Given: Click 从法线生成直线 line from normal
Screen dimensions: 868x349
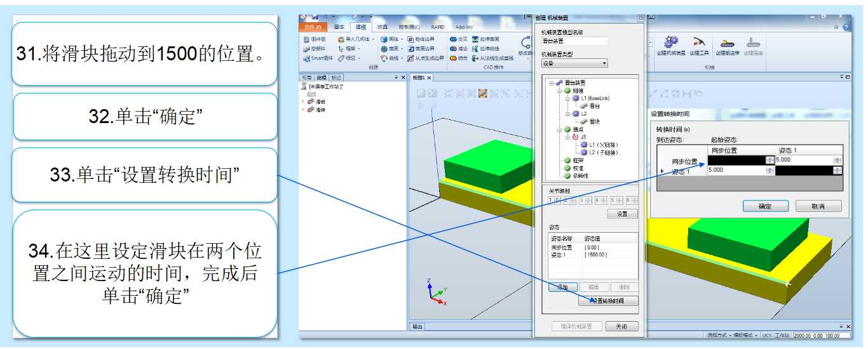Looking at the screenshot, I should point(493,58).
